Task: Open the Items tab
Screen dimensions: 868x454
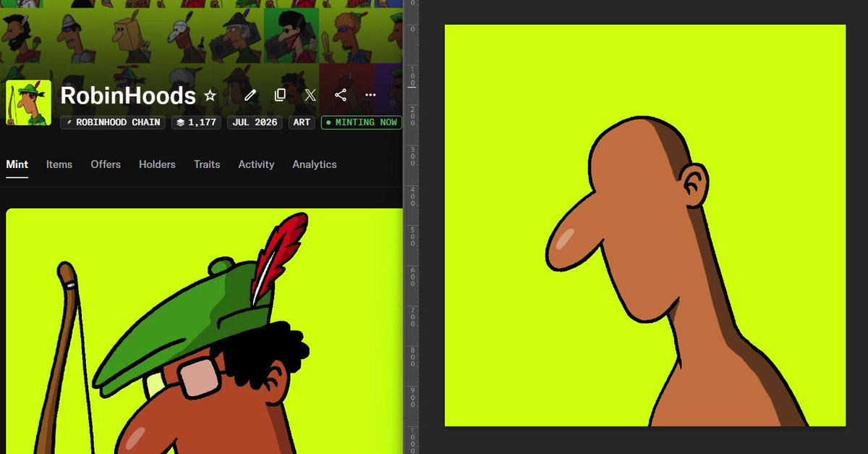Action: pyautogui.click(x=59, y=164)
